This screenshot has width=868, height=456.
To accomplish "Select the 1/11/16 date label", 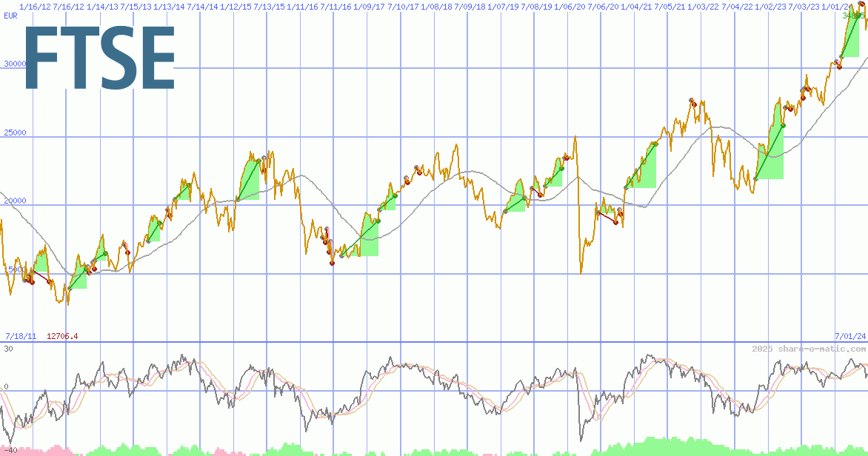I will 302,7.
